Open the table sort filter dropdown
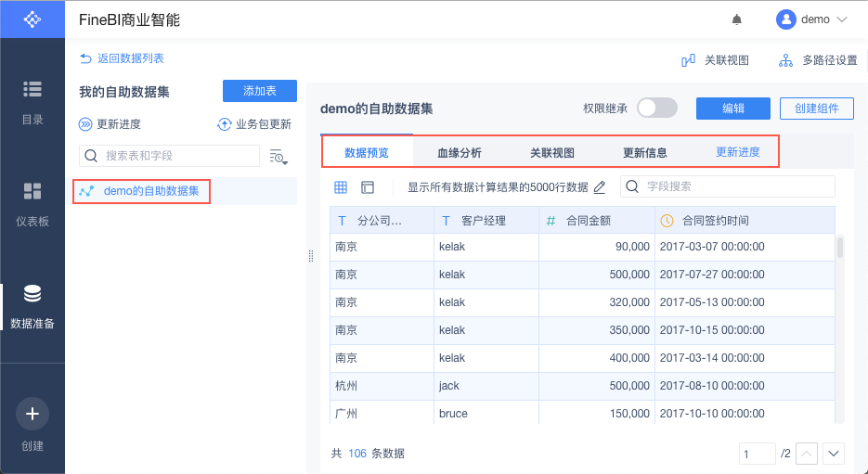Viewport: 868px width, 474px height. tap(279, 156)
